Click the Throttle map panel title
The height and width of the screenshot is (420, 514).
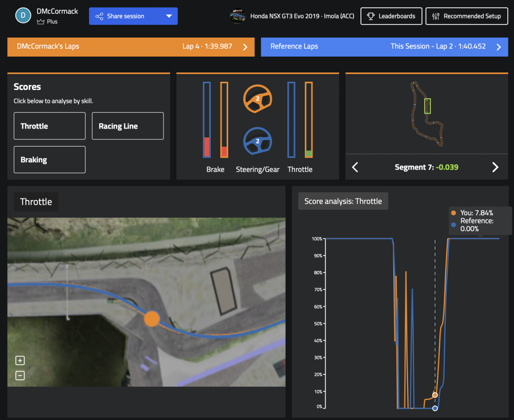pyautogui.click(x=36, y=202)
